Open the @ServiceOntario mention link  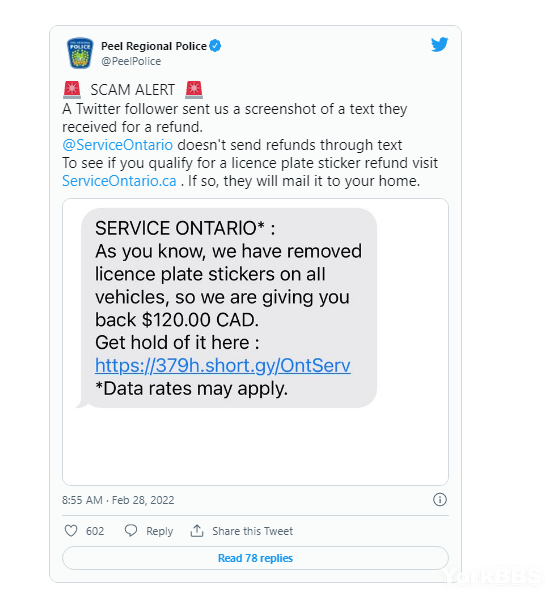tap(118, 145)
